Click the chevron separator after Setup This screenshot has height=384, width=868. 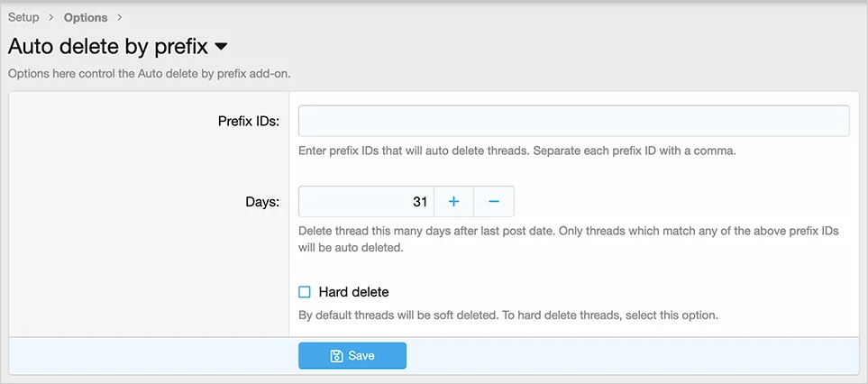coord(51,17)
